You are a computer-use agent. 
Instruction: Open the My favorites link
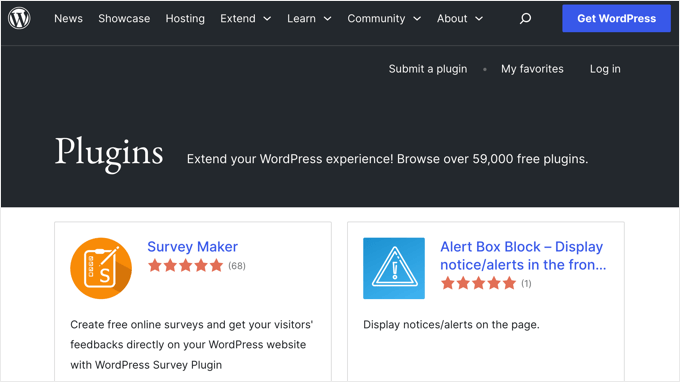pyautogui.click(x=532, y=69)
